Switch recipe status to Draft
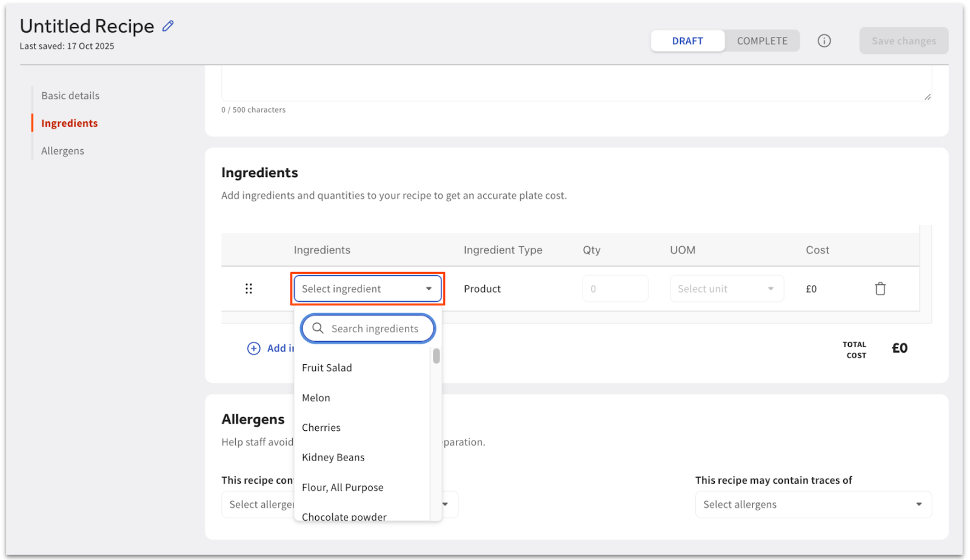Viewport: 970px width, 560px height. [687, 41]
